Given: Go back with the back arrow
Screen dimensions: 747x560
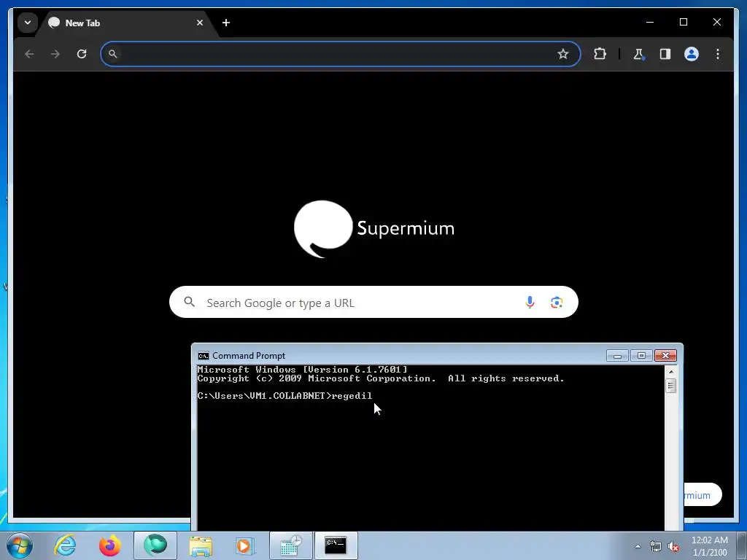Looking at the screenshot, I should (29, 54).
